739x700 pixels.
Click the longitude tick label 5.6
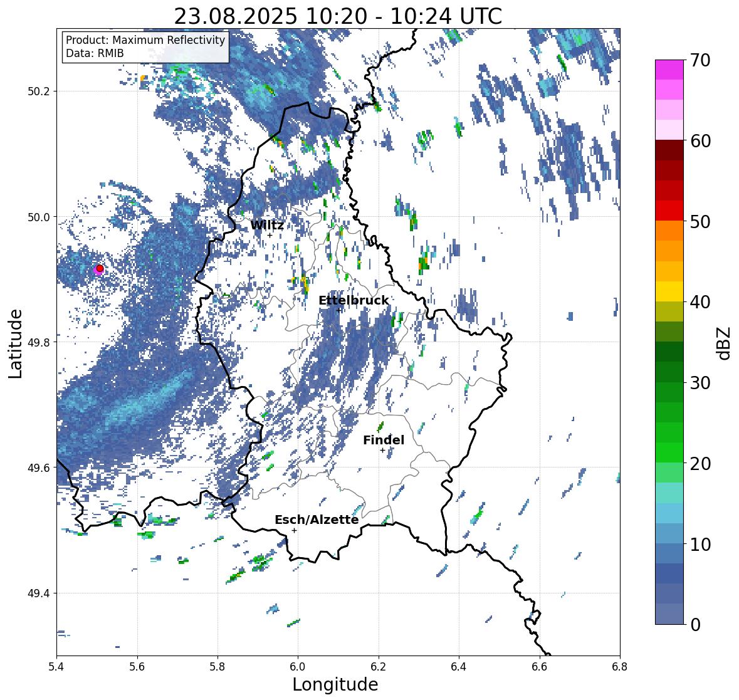coord(137,667)
